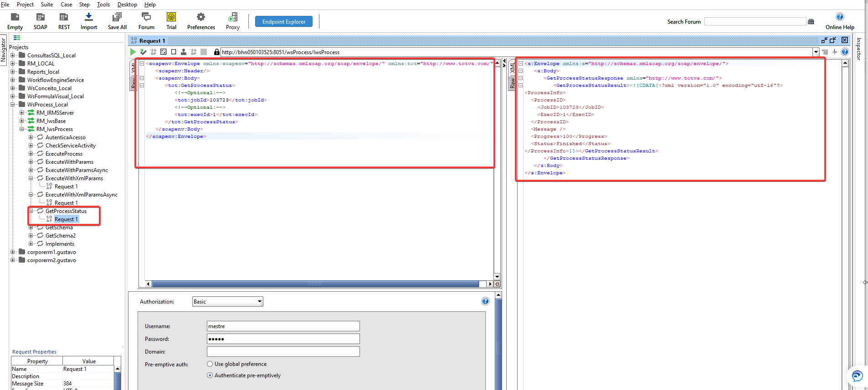Expand the RM_IwsBase interface
The width and height of the screenshot is (868, 390).
click(x=22, y=121)
